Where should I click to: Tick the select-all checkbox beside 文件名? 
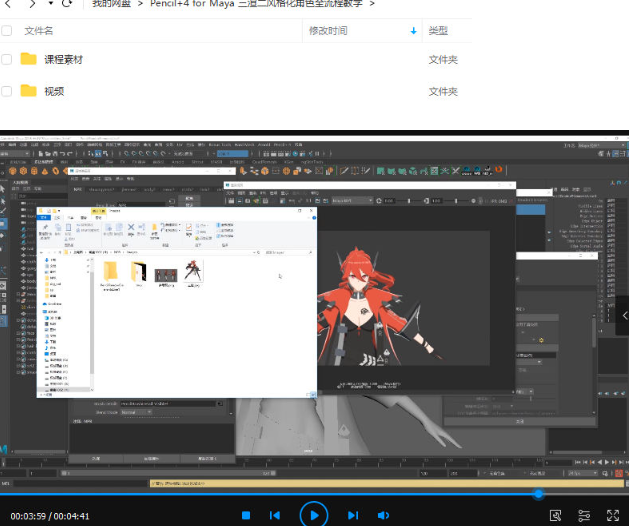(x=6, y=30)
